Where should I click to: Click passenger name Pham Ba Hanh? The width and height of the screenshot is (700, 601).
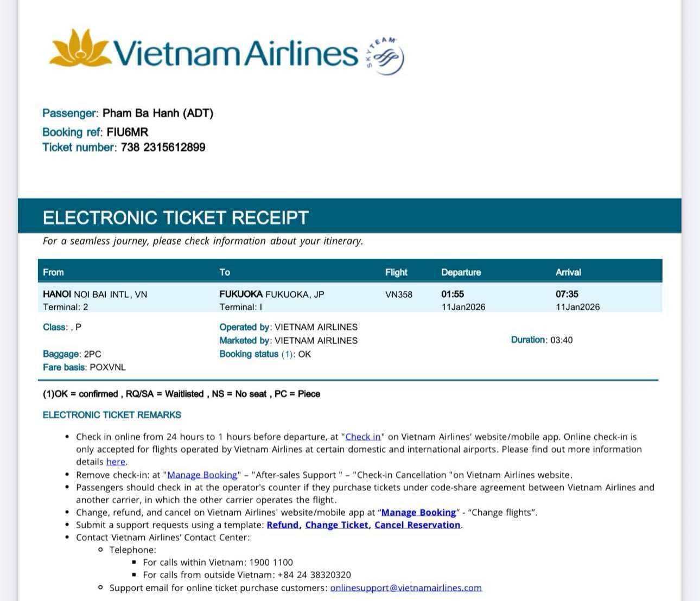[142, 113]
